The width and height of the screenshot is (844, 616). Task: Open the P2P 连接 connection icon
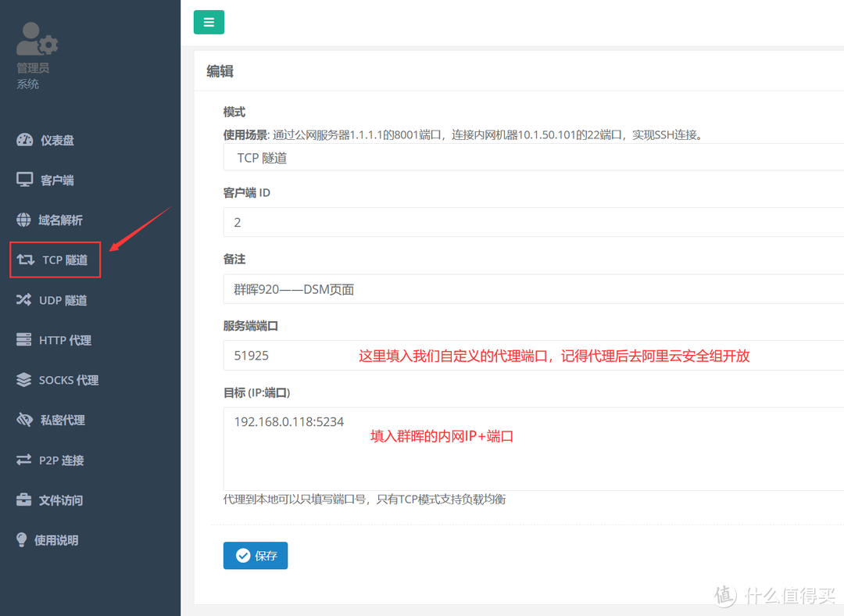point(24,460)
